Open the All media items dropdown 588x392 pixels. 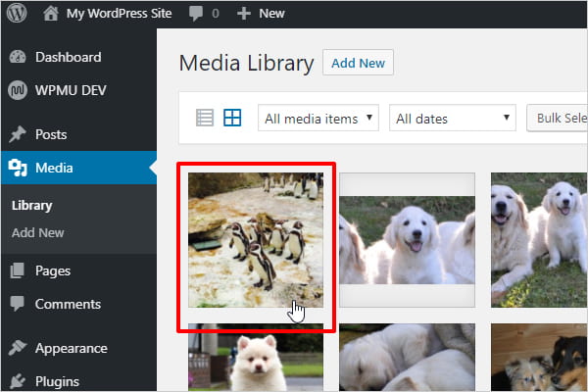318,119
